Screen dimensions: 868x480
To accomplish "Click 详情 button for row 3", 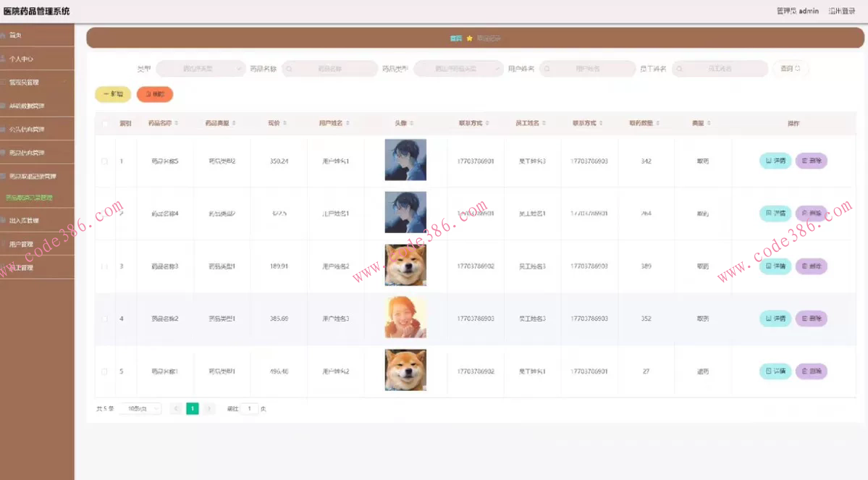I will click(x=775, y=266).
